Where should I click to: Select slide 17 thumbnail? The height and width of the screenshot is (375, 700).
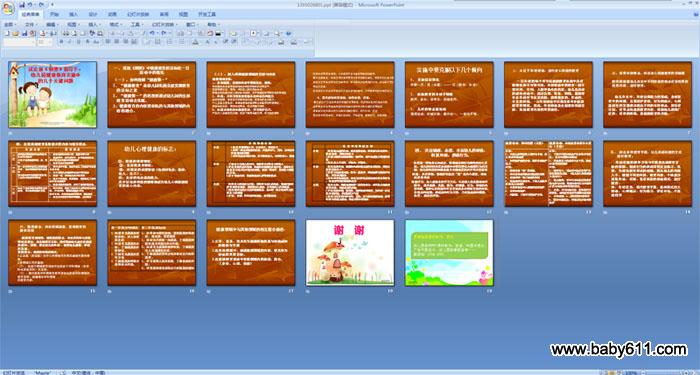(x=251, y=253)
